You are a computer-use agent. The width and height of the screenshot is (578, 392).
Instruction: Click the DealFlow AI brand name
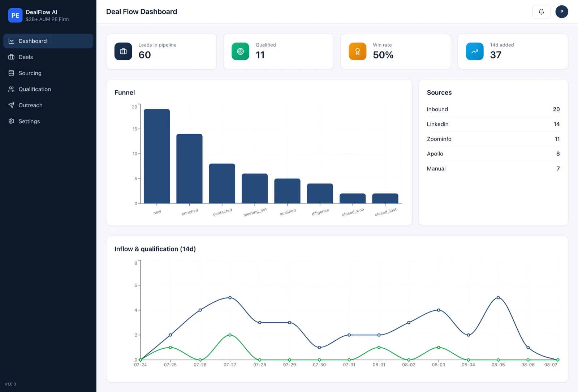pyautogui.click(x=42, y=12)
